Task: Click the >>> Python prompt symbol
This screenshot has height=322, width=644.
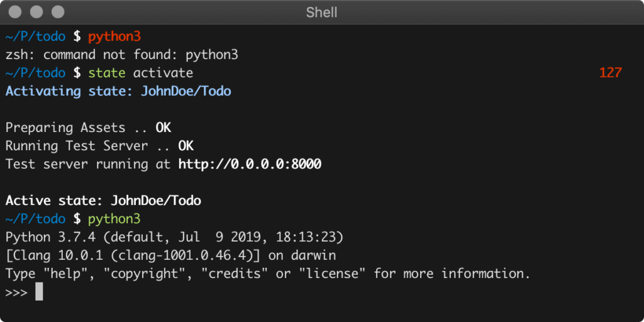Action: click(x=16, y=292)
